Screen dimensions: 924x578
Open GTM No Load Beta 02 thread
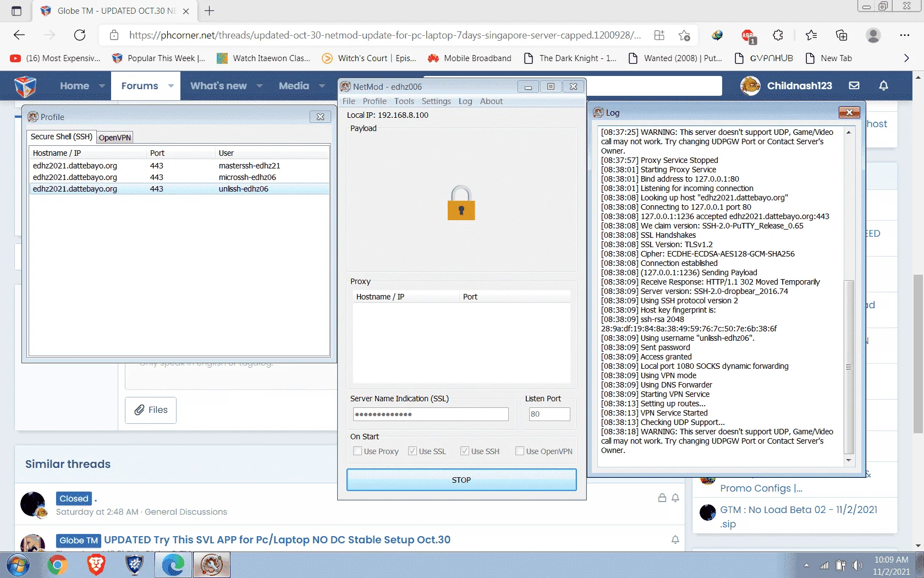click(x=799, y=516)
